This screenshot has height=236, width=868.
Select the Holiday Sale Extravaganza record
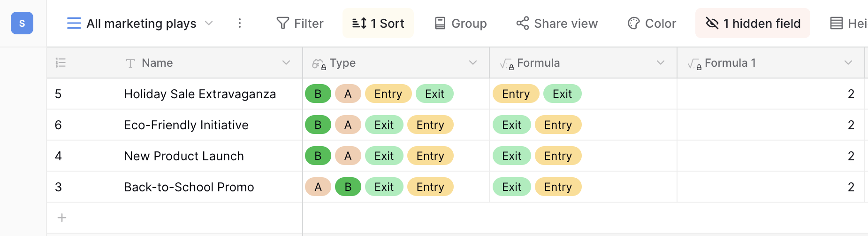(200, 94)
